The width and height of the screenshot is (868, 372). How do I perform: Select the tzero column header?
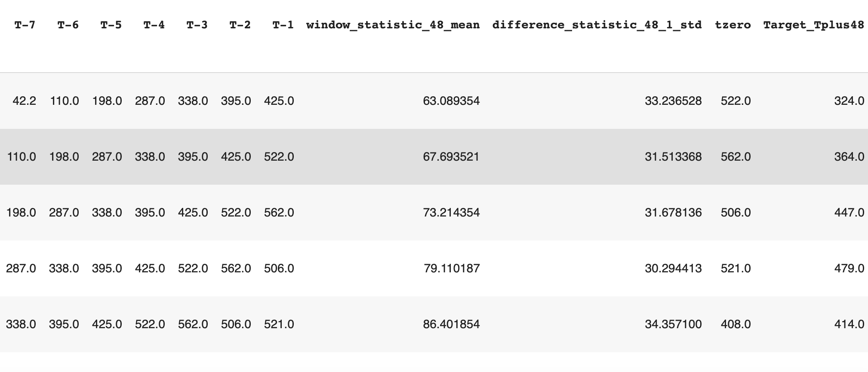[x=733, y=25]
